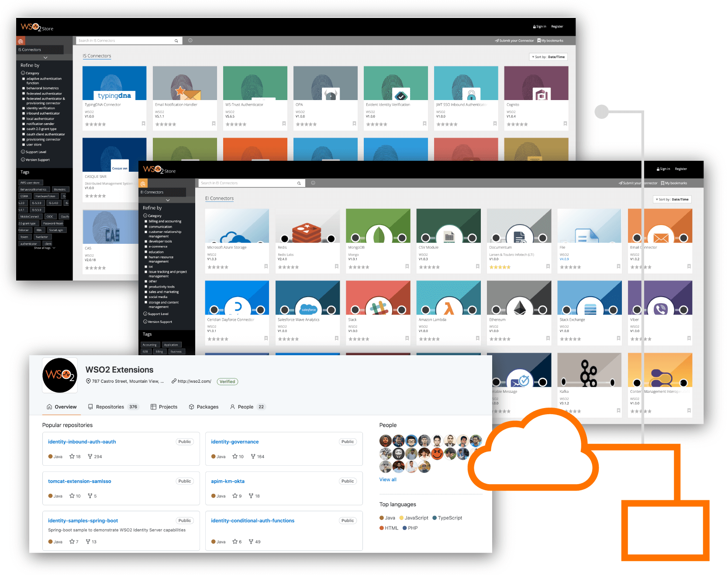
Task: Open Sort by Date/Time dropdown in IS window
Action: click(x=549, y=57)
